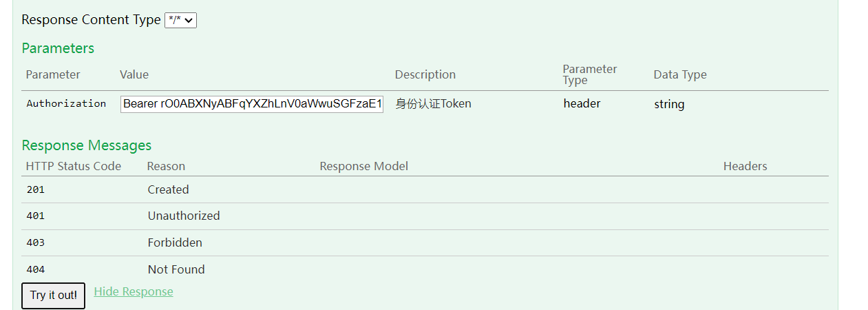Click the Response Messages section heading
Viewport: 868px width, 310px height.
coord(87,145)
